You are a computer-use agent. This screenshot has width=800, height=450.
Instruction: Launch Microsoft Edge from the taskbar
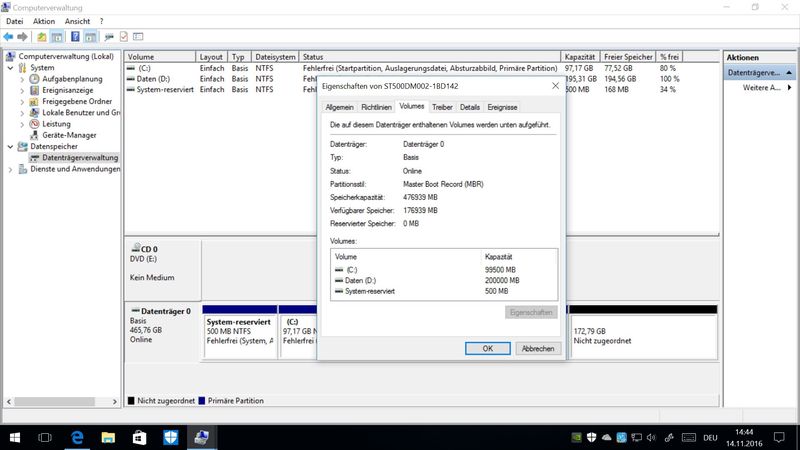tap(76, 437)
